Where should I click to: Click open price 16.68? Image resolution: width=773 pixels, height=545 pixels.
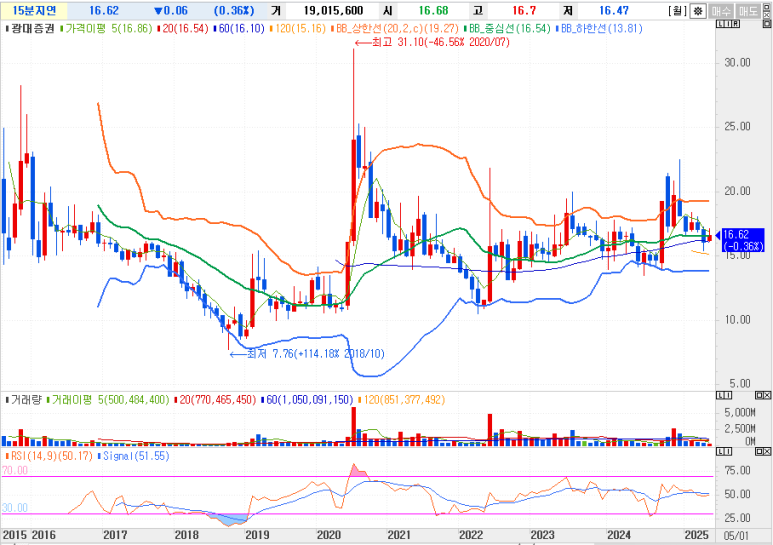click(433, 11)
